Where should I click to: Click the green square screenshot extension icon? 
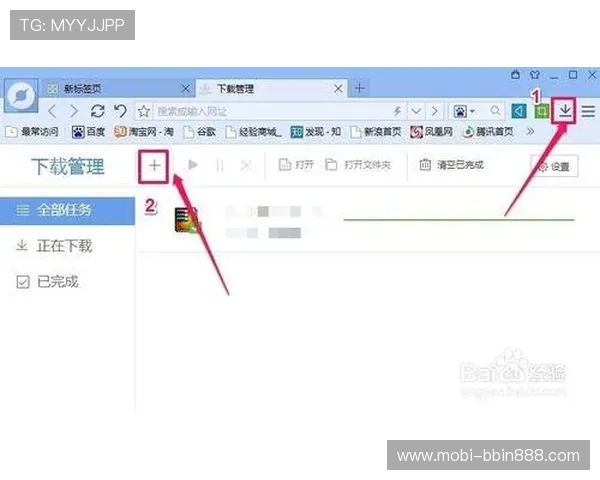point(541,112)
